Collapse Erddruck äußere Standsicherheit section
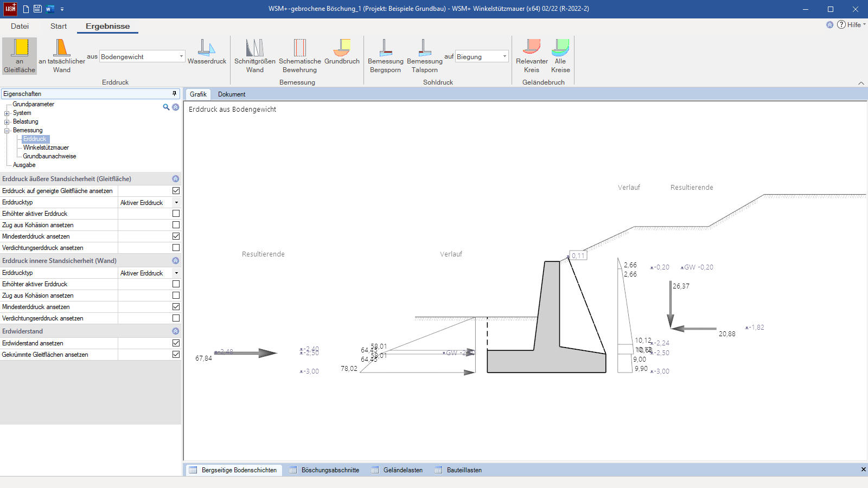Viewport: 868px width, 488px height. click(175, 179)
